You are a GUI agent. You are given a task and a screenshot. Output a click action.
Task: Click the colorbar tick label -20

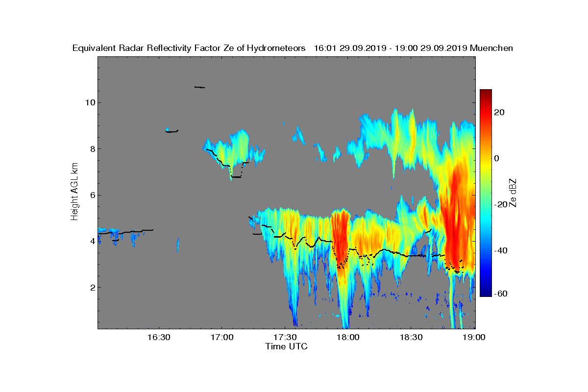pos(500,204)
